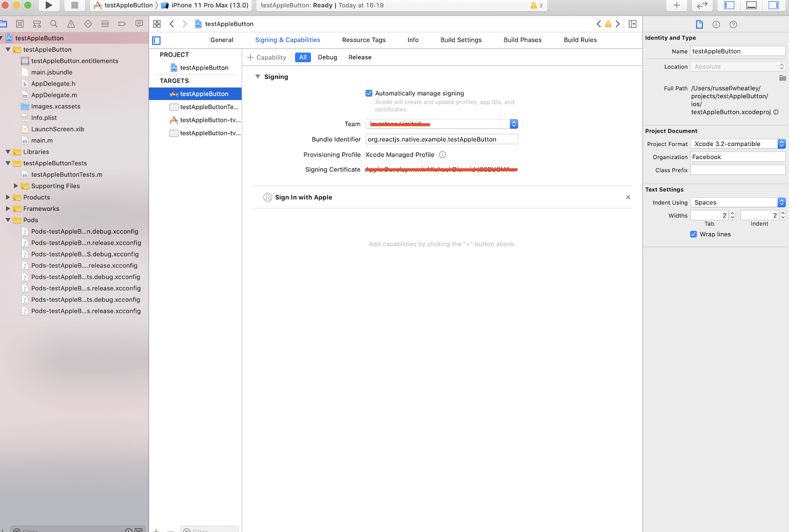Open the related items grid icon

157,24
